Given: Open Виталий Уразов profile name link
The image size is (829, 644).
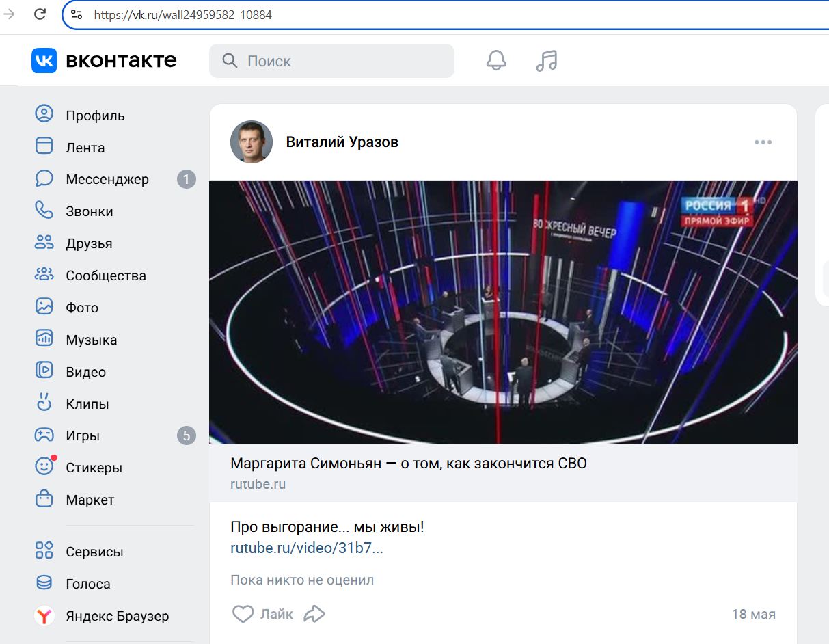Looking at the screenshot, I should [342, 142].
